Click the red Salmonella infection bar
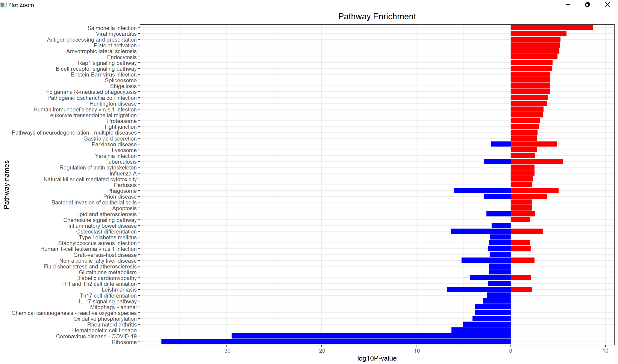This screenshot has height=364, width=618. click(552, 28)
